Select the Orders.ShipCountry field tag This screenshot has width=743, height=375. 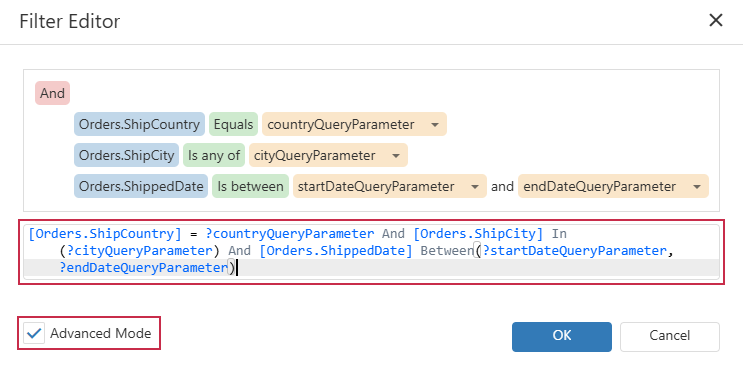[139, 124]
